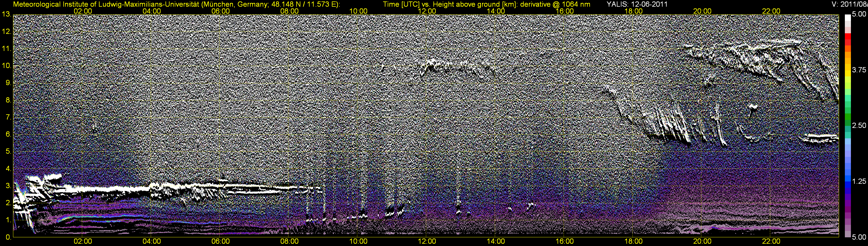
Task: Click the 1. height axis label
Action: (9, 221)
